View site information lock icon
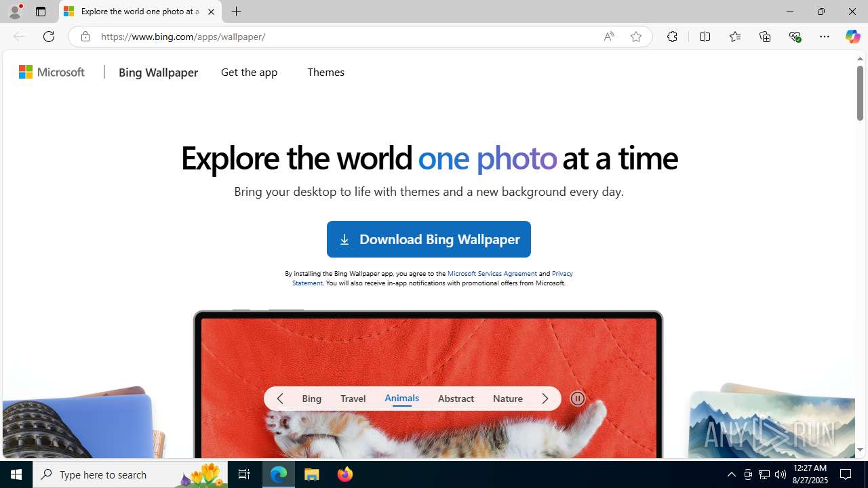The height and width of the screenshot is (488, 868). coord(85,37)
